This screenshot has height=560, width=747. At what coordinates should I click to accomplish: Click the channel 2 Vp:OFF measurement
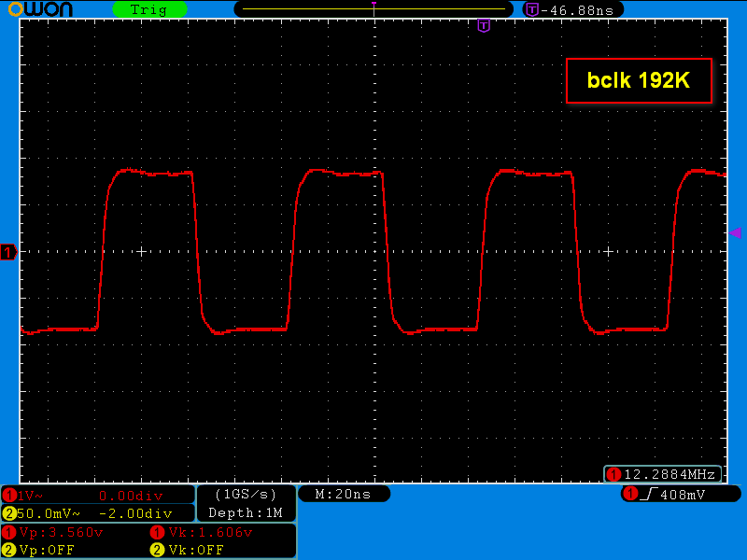pyautogui.click(x=47, y=550)
